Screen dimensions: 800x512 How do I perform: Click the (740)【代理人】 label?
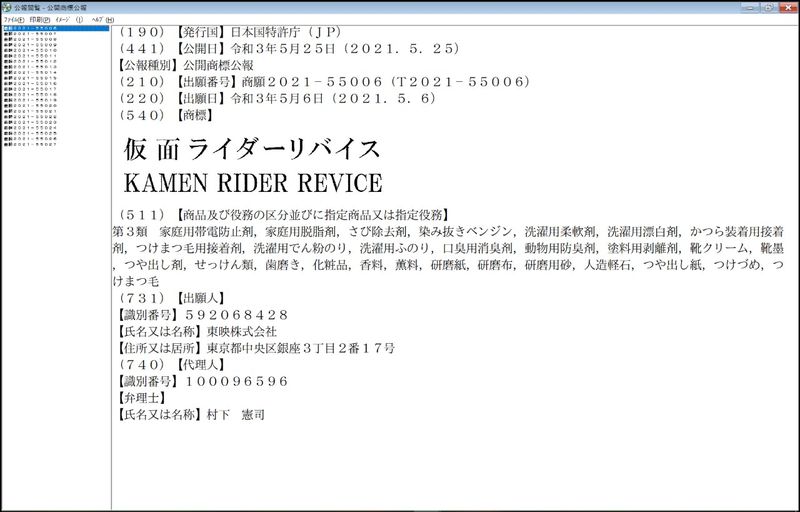[x=172, y=364]
